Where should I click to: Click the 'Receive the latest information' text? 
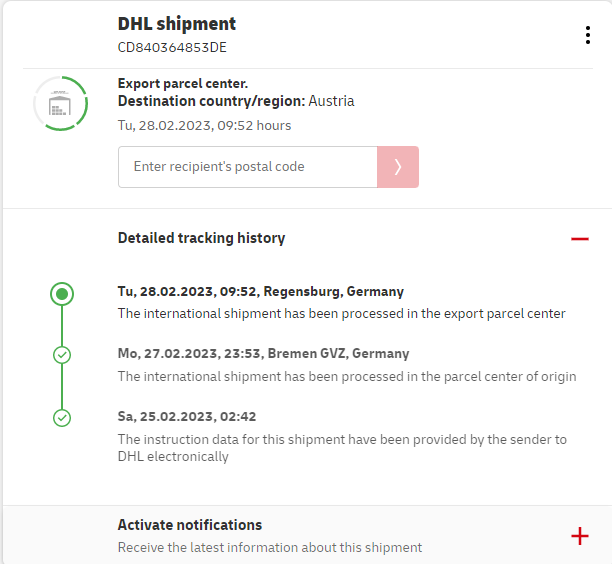270,547
